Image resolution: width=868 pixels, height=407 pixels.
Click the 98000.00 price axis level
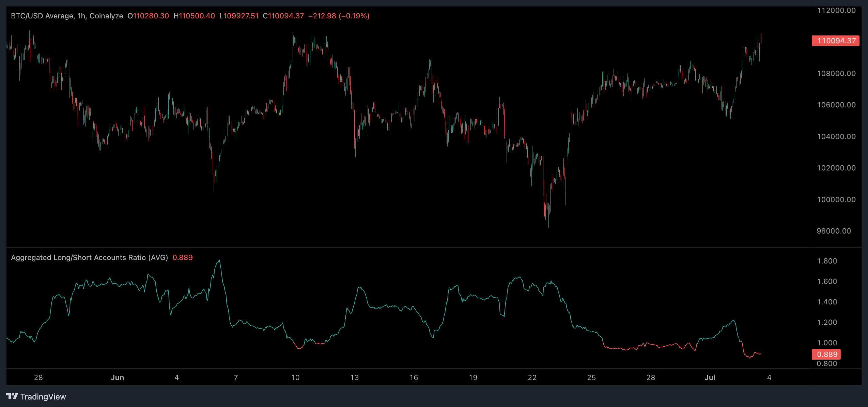pos(834,231)
